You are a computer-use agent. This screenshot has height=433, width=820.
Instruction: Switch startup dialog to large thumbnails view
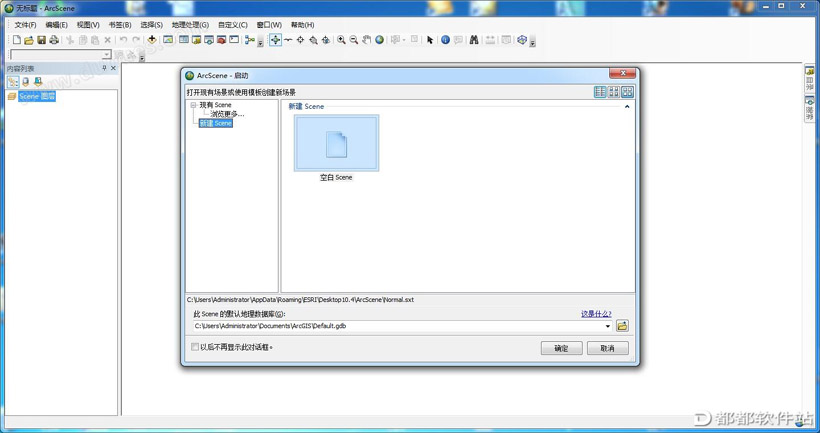(627, 92)
